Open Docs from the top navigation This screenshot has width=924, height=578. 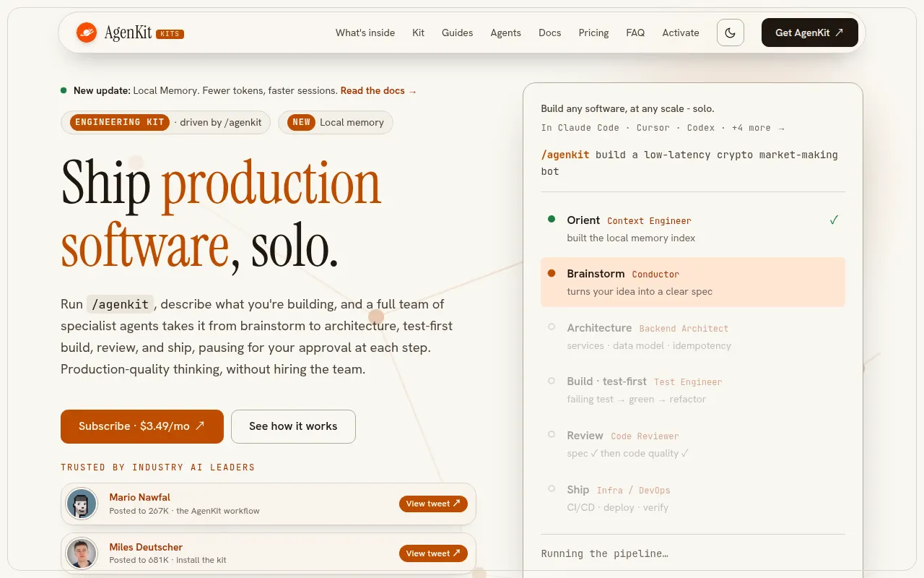pos(550,33)
